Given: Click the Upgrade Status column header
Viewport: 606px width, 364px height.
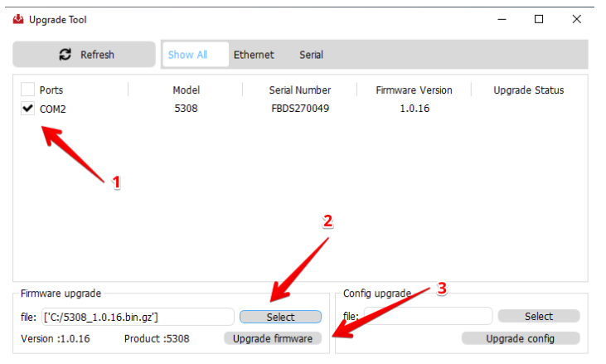Looking at the screenshot, I should [x=528, y=90].
